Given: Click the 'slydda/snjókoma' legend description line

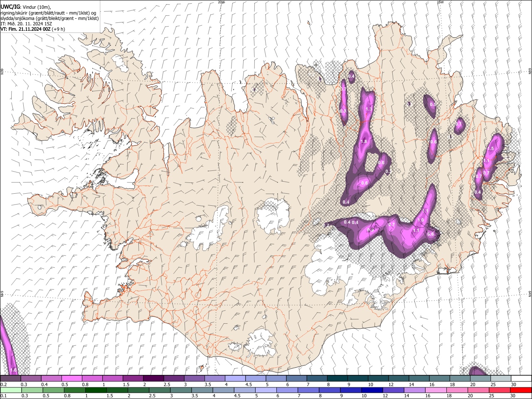Looking at the screenshot, I should point(49,18).
